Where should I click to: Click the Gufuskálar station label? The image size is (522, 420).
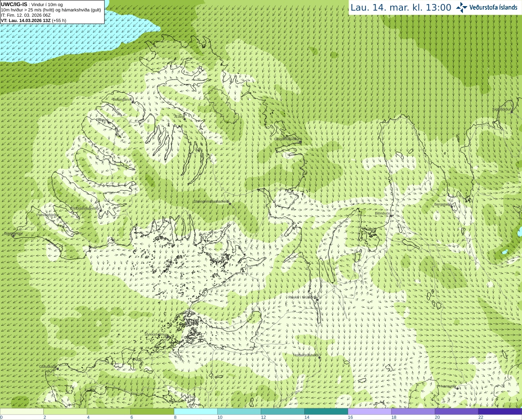tap(47, 367)
